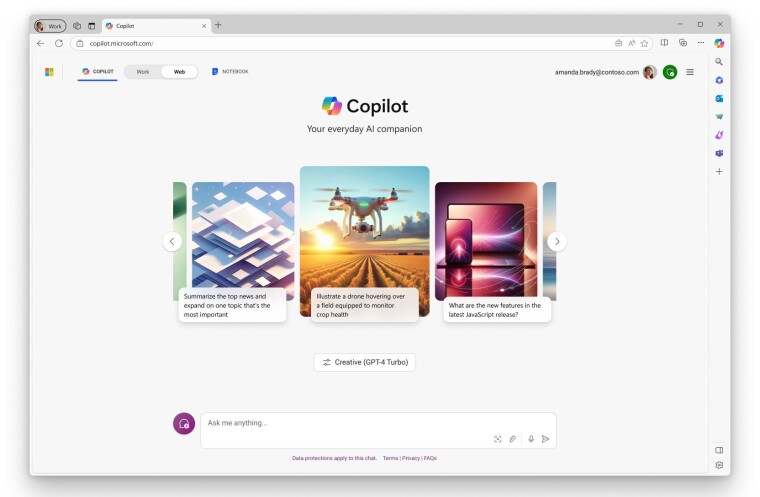Click the Microsoft logo
Viewport: 760px width, 497px height.
pos(49,72)
